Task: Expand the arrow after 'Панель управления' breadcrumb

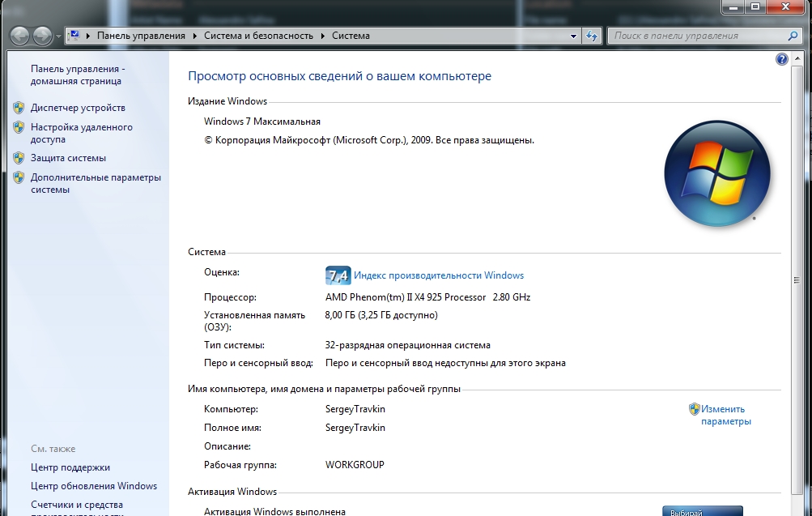Action: tap(195, 36)
